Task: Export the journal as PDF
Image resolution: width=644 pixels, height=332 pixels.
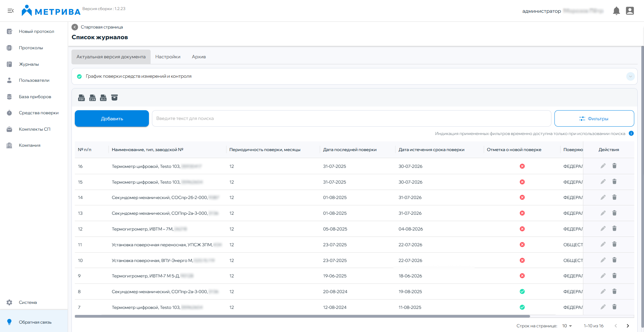Action: 82,98
